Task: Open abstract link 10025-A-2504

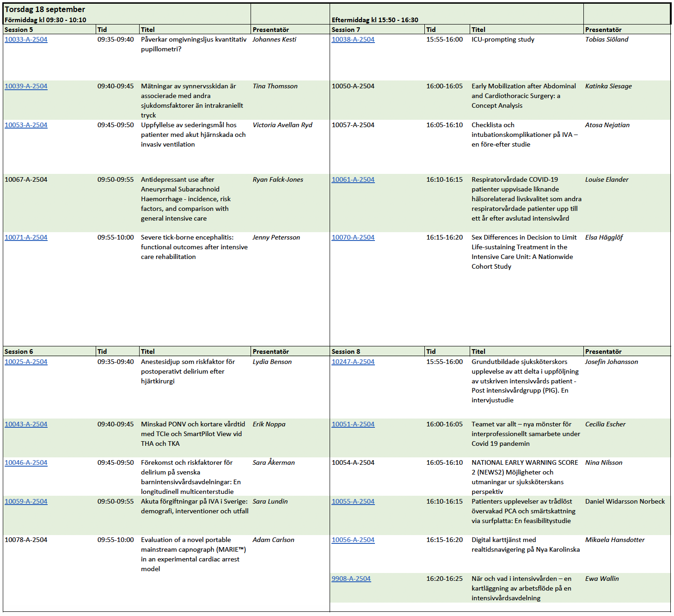Action: click(26, 362)
